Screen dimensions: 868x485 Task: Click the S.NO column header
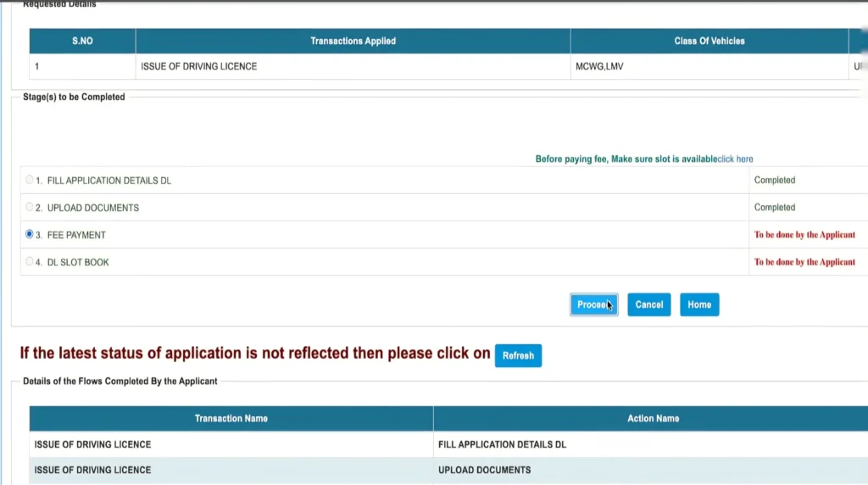click(82, 41)
